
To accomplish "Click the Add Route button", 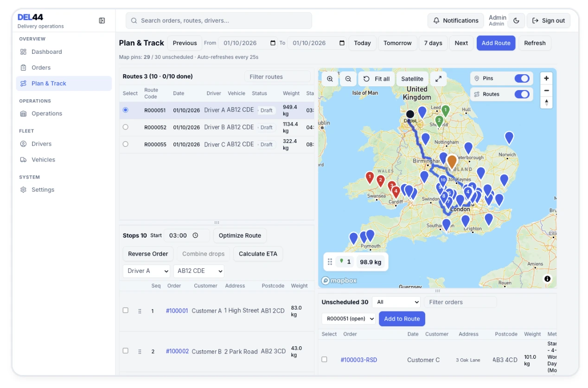I will [x=496, y=43].
